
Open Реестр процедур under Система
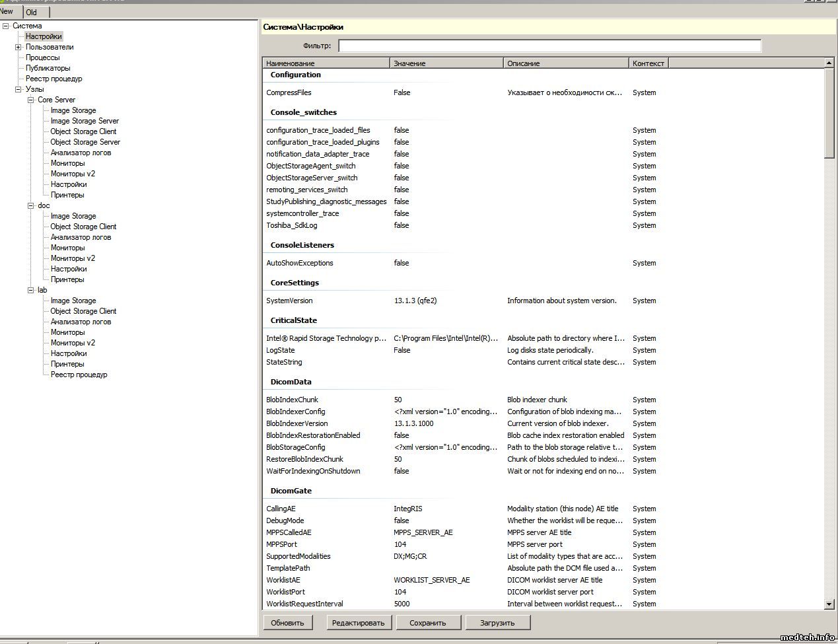53,79
